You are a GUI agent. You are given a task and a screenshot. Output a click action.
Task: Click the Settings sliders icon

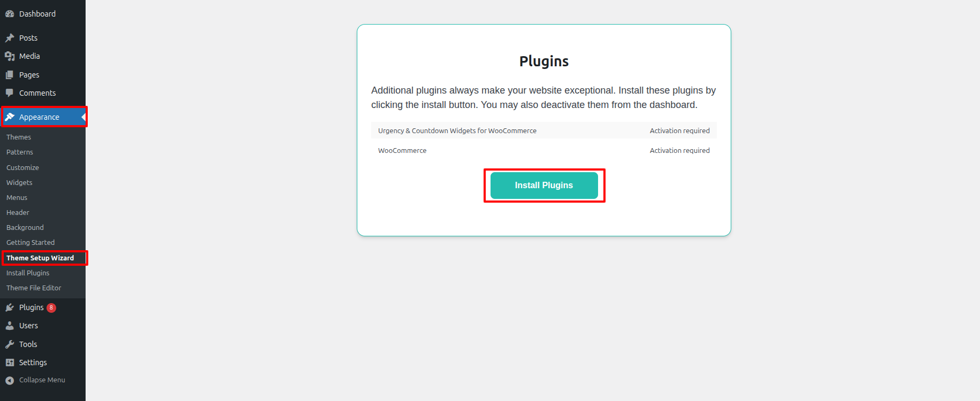click(10, 363)
